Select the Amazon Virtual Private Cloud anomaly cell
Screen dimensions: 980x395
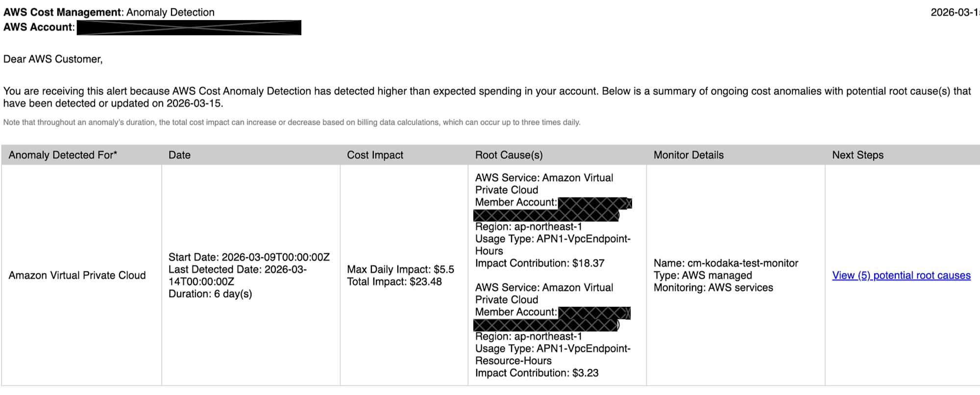click(77, 275)
